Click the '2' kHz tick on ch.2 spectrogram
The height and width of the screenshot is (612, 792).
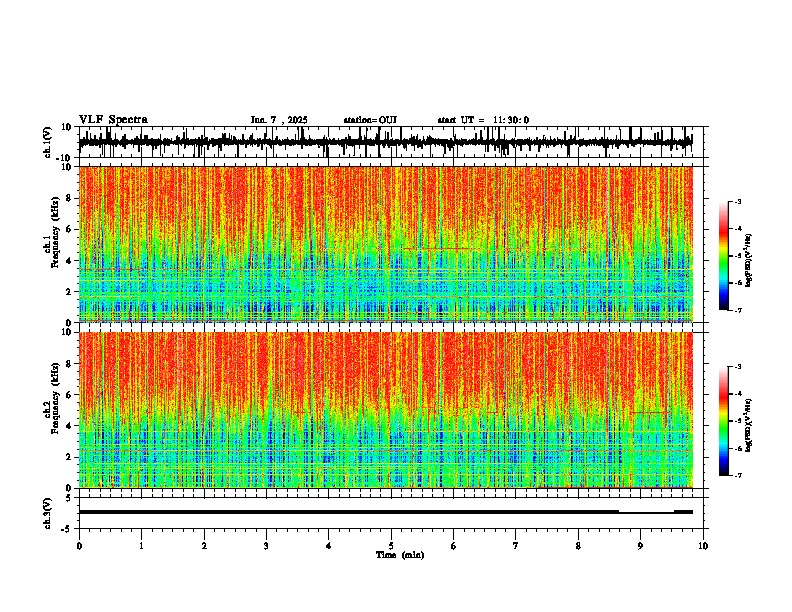pos(69,457)
